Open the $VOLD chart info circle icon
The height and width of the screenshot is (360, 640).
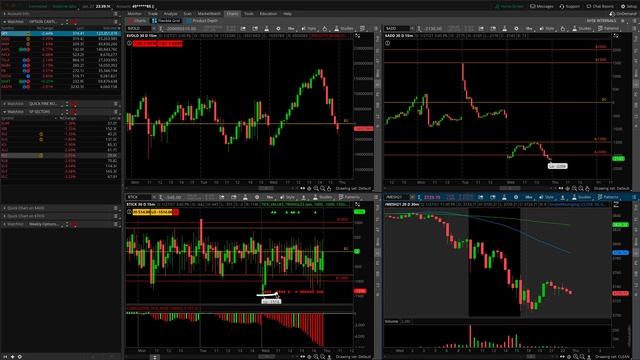(x=129, y=43)
